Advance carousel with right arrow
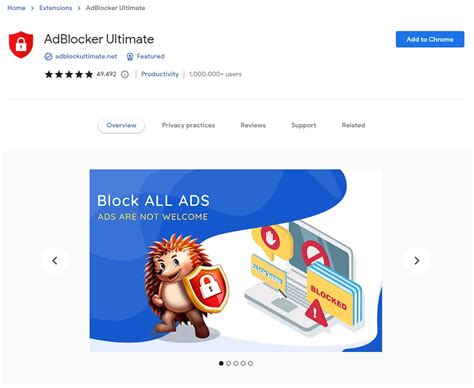Image resolution: width=474 pixels, height=388 pixels. [417, 260]
